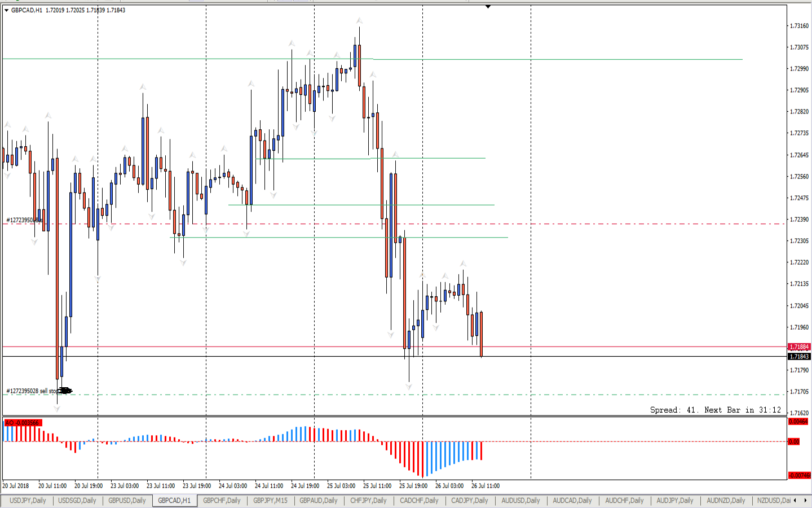Click the 1.72475 price axis label
The image size is (812, 508).
pos(800,198)
